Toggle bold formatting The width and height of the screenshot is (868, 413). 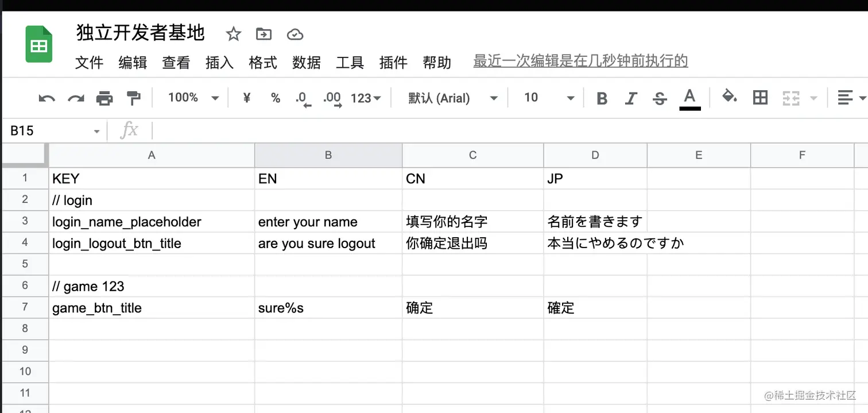pos(602,98)
